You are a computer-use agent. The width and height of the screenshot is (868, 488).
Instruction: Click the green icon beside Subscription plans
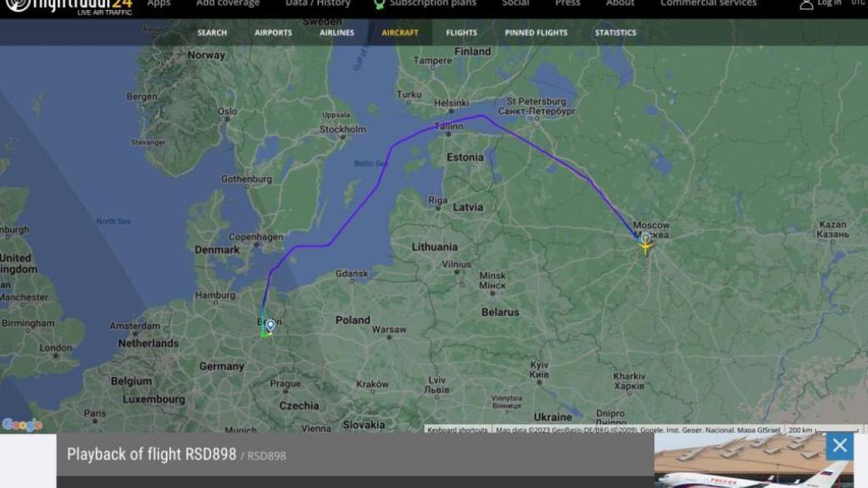click(x=379, y=4)
